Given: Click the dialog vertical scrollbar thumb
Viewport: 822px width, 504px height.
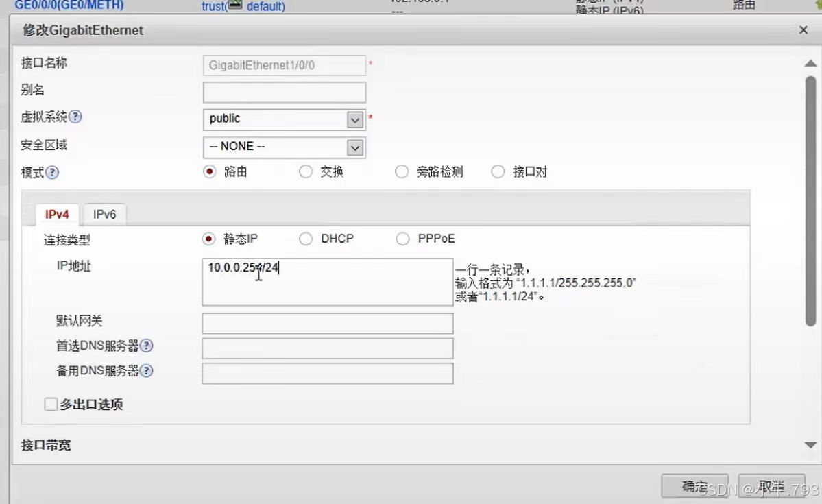Looking at the screenshot, I should pos(811,202).
